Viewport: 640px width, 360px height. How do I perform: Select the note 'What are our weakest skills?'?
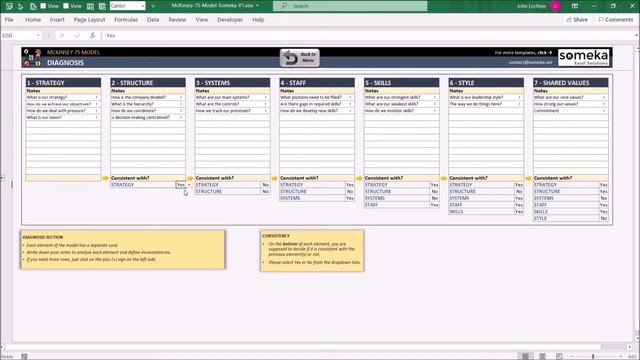401,104
